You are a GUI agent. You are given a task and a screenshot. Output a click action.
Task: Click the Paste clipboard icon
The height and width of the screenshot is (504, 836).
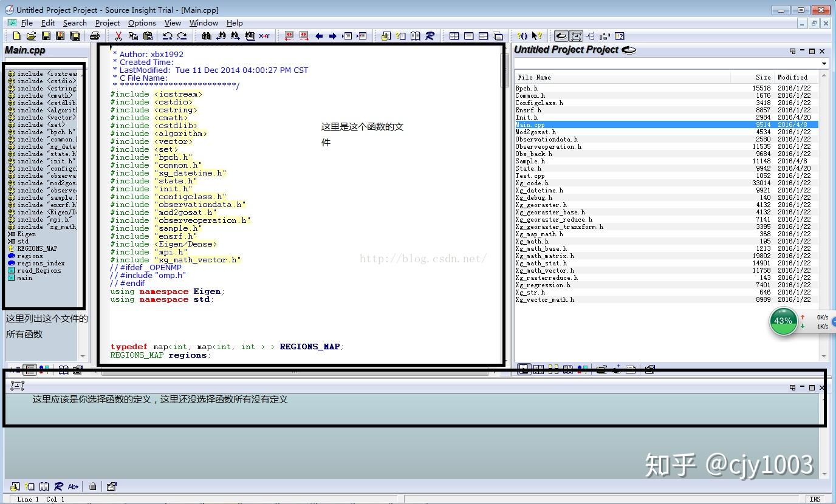[x=148, y=36]
